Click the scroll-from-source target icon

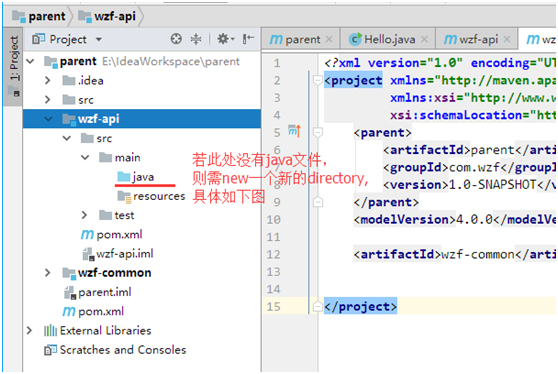(x=176, y=38)
